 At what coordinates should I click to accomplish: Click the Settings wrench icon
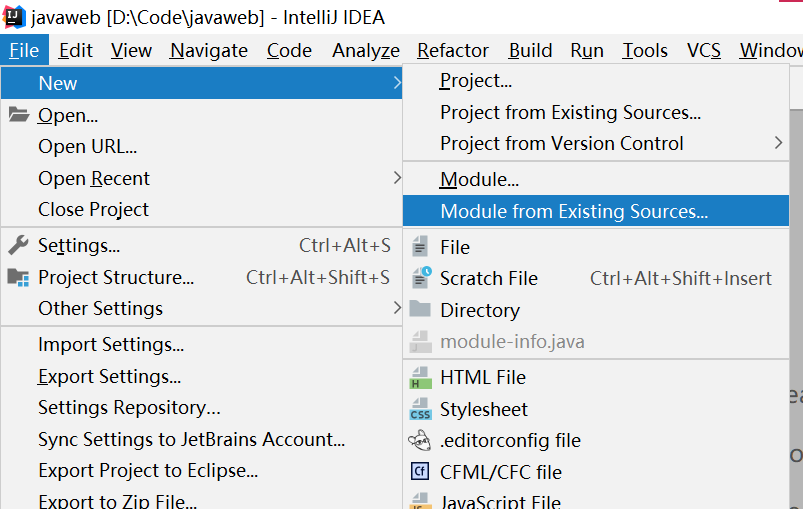click(x=18, y=245)
